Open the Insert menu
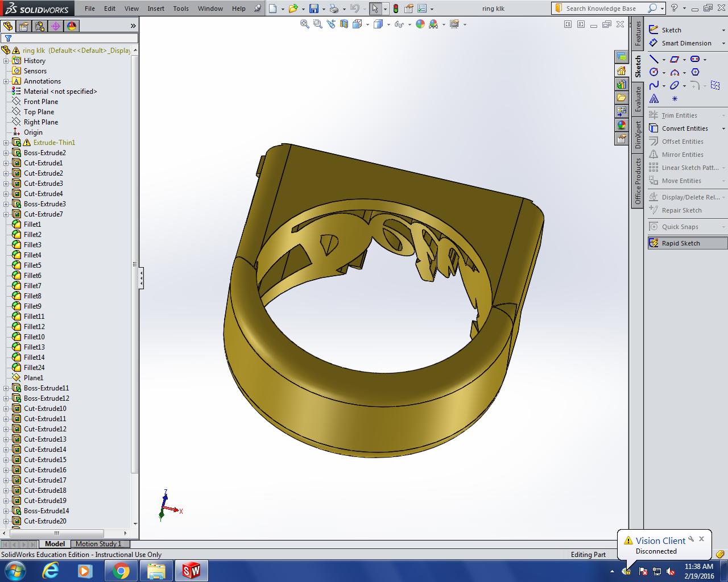The width and height of the screenshot is (728, 582). pos(156,9)
